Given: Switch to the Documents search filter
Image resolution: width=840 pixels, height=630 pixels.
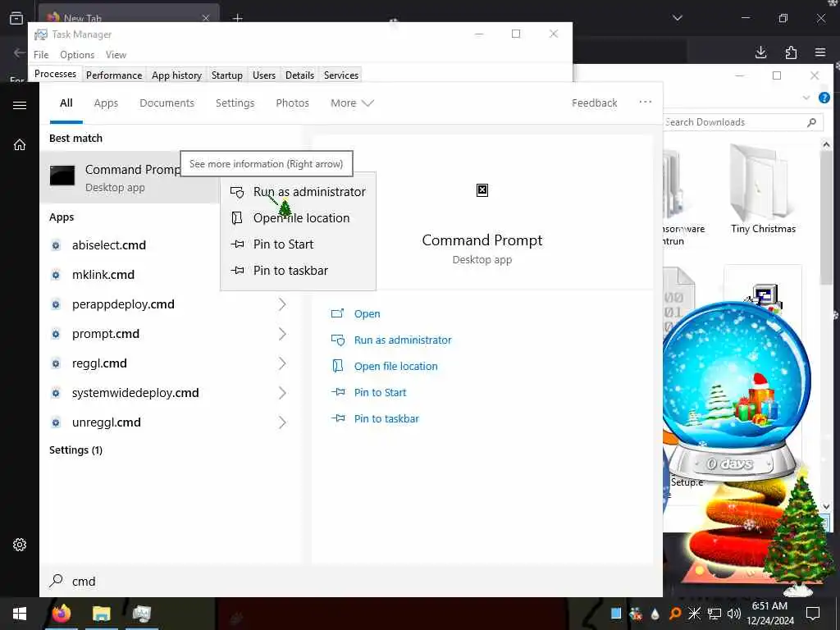Looking at the screenshot, I should pos(167,103).
